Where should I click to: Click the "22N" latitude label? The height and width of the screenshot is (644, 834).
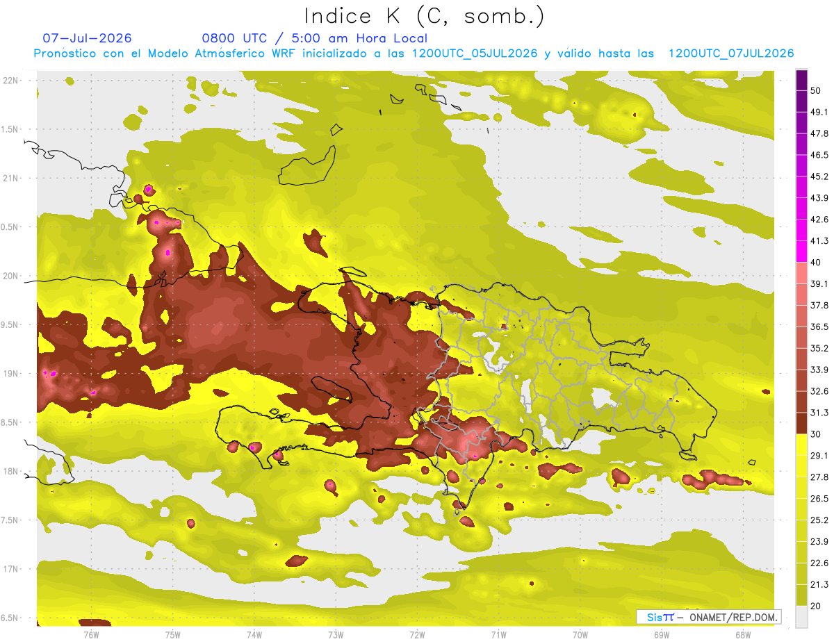click(x=10, y=80)
